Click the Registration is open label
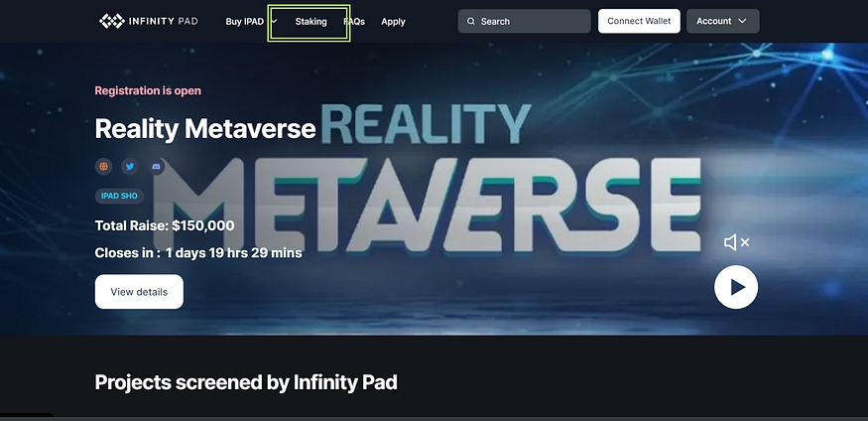This screenshot has height=421, width=868. pyautogui.click(x=148, y=90)
